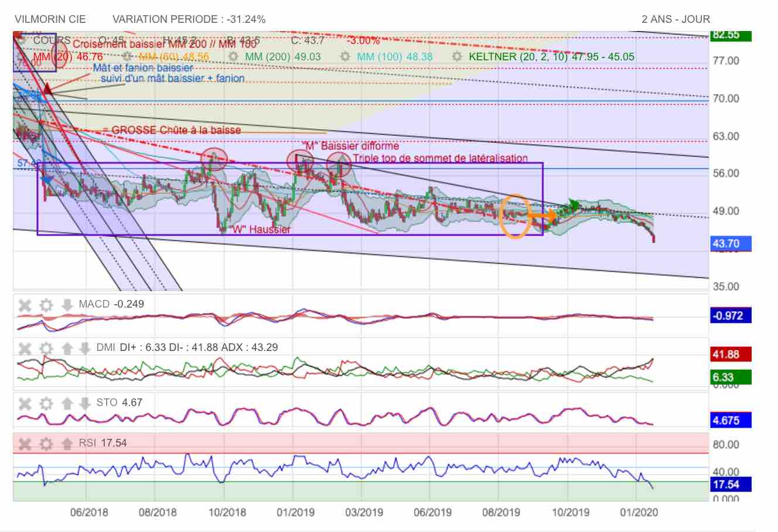Click the 01/2019 date on time axis
The height and width of the screenshot is (532, 778).
(x=295, y=513)
